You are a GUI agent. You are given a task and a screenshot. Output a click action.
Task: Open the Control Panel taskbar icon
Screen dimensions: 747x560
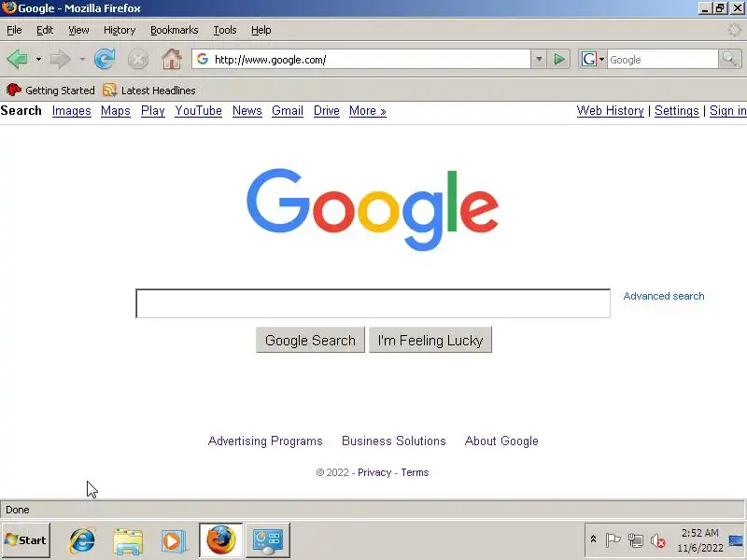click(x=268, y=540)
